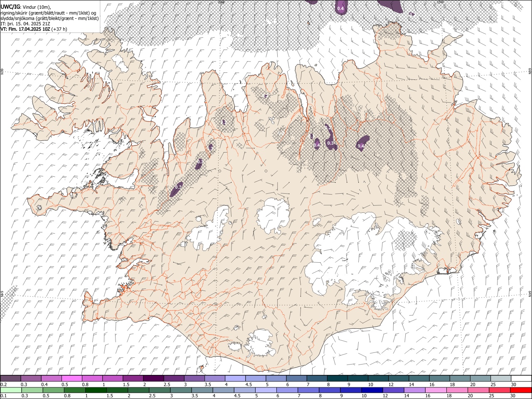Pick the lower-row lilac swatch between 14 and 16
532x399 pixels.
(x=414, y=390)
